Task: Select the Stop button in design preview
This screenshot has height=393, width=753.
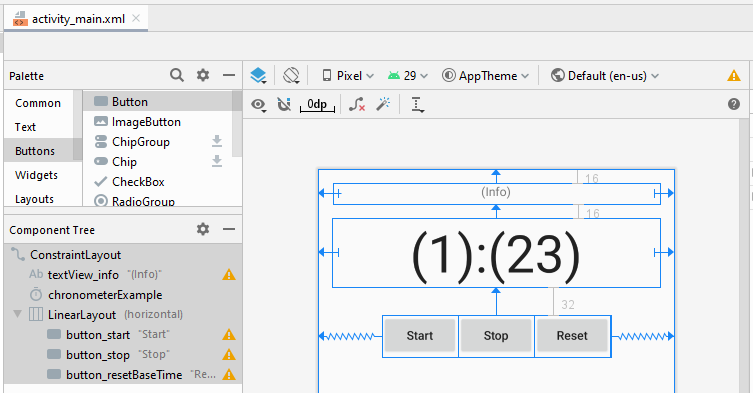Action: pyautogui.click(x=496, y=336)
